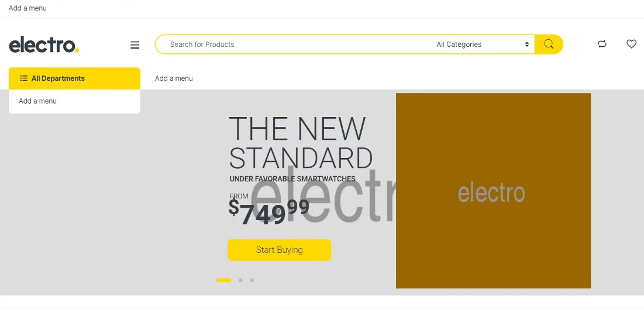Click the yellow search magnifier button
The height and width of the screenshot is (309, 644).
(x=549, y=44)
